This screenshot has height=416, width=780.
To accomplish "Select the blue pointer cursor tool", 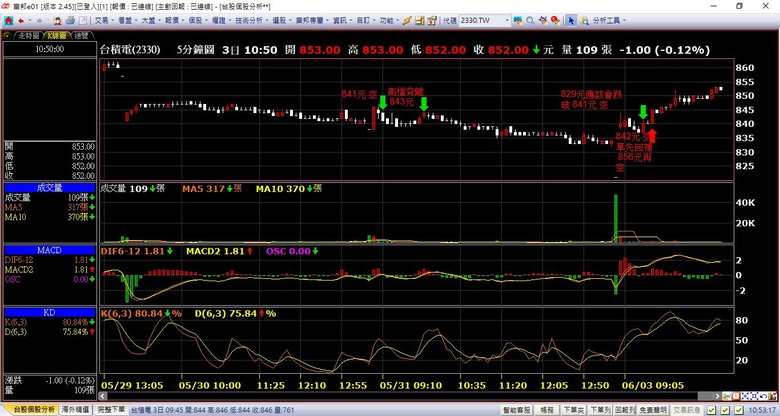I will click(x=571, y=20).
